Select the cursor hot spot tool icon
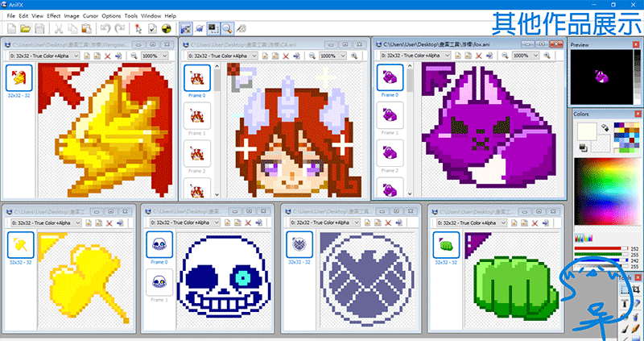 [138, 28]
